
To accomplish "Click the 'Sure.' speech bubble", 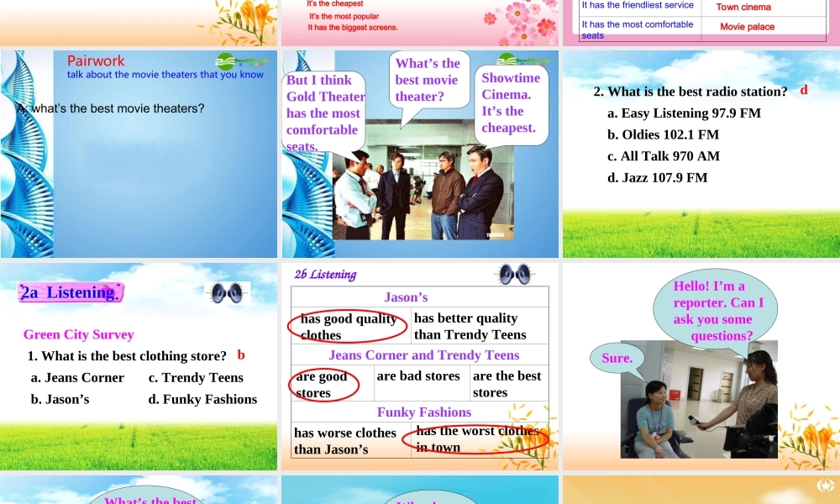I will [617, 358].
